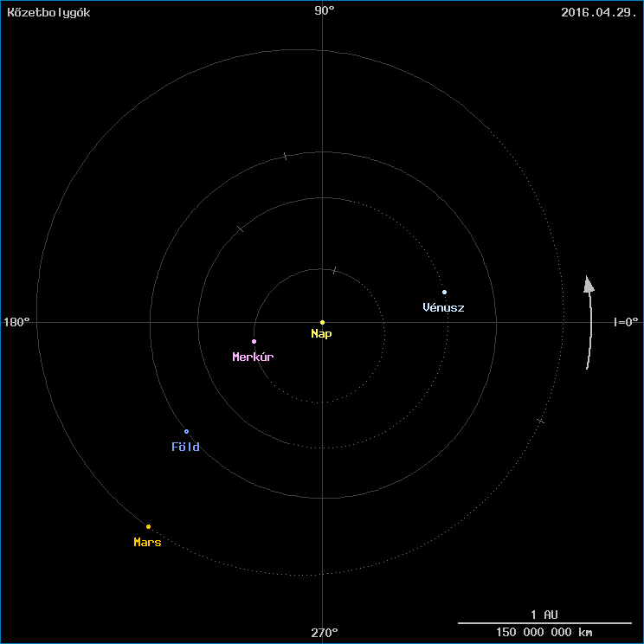Click the tick mark on Earth's orbit
This screenshot has width=644, height=644.
point(286,156)
